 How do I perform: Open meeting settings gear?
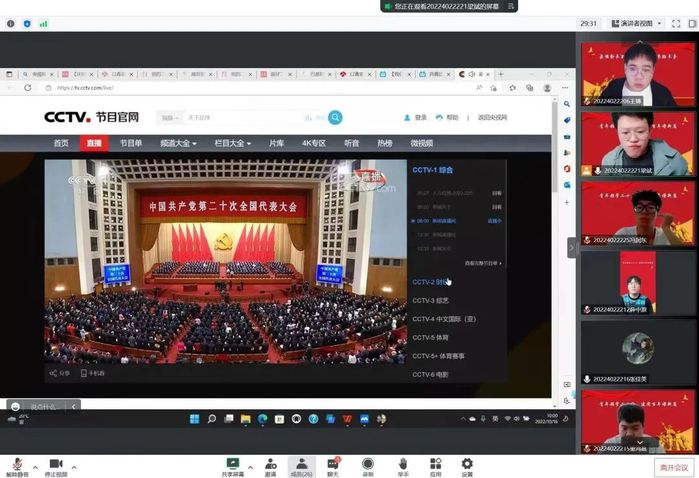[x=467, y=464]
